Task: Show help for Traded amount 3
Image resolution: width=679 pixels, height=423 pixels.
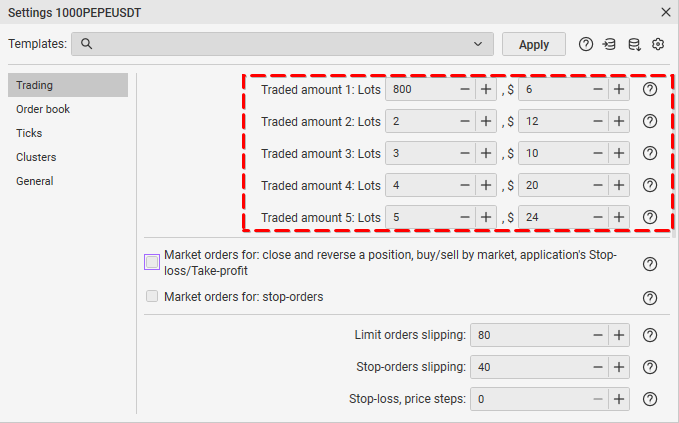Action: coord(650,153)
